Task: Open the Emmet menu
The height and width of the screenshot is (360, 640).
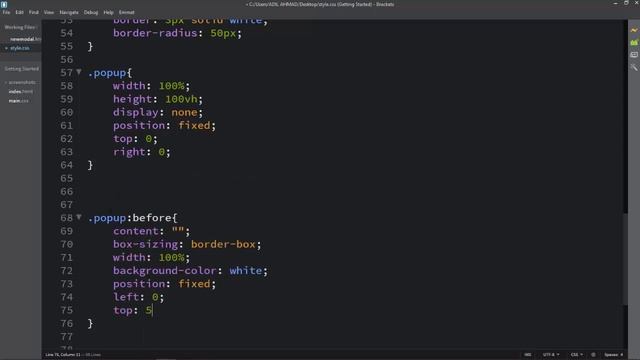Action: (x=126, y=12)
